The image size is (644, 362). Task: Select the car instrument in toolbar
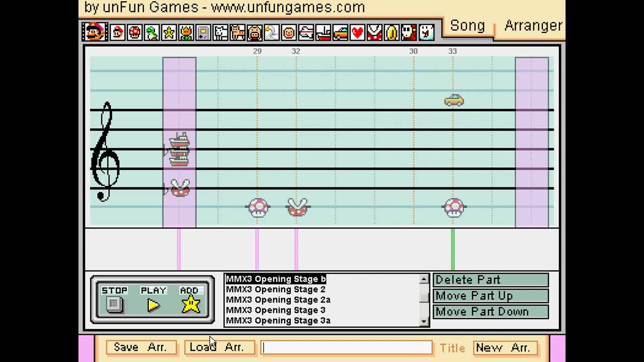340,33
